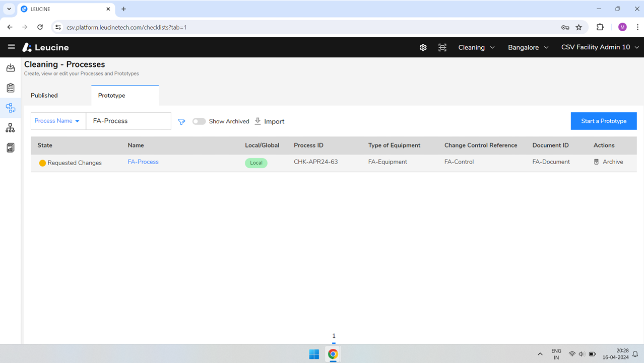Switch to the Published tab
Viewport: 644px width, 363px height.
[x=44, y=95]
